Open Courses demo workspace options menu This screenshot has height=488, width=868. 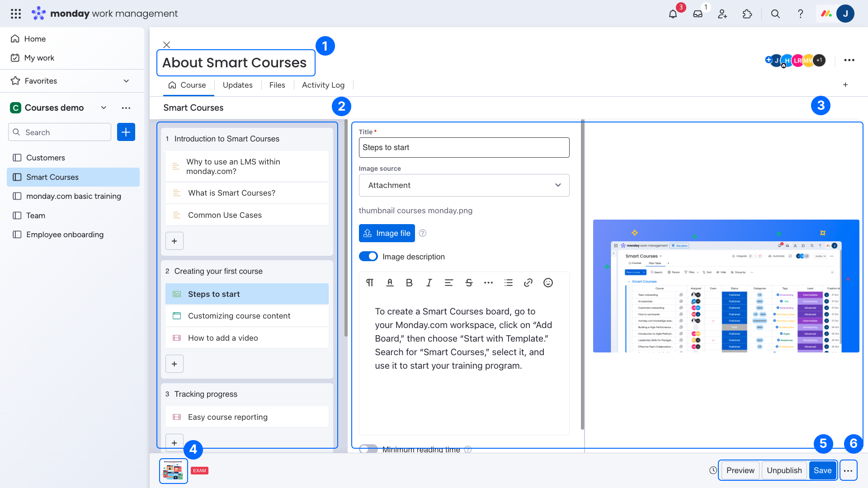click(x=126, y=108)
